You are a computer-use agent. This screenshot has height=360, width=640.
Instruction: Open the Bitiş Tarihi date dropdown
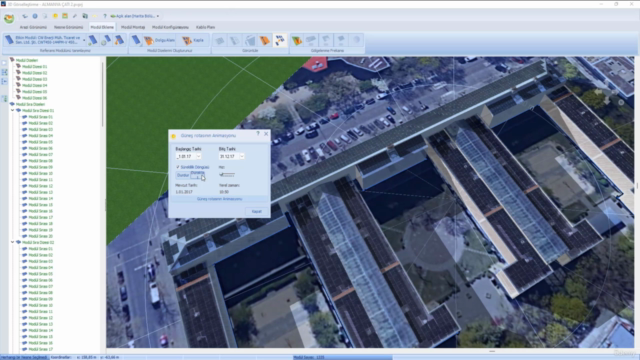242,156
